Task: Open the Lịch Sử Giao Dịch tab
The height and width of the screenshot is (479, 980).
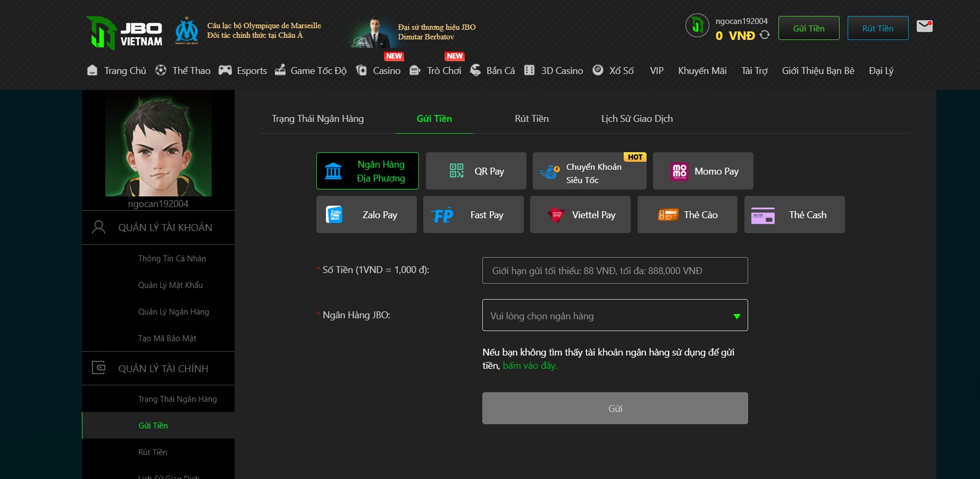Action: click(x=636, y=119)
